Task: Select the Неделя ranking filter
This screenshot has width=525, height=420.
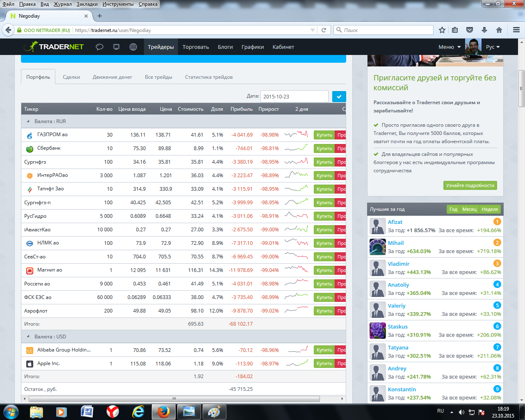Action: [490, 209]
